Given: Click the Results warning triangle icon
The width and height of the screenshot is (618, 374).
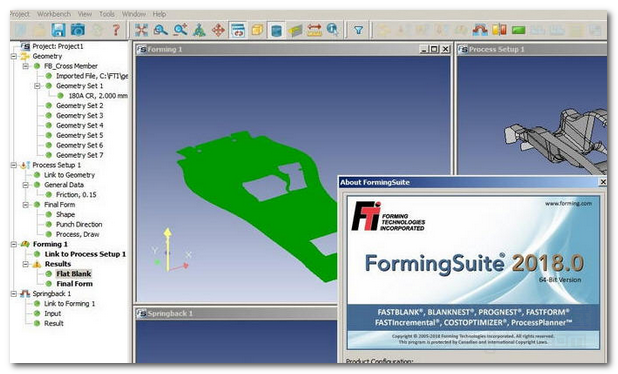Looking at the screenshot, I should (37, 264).
